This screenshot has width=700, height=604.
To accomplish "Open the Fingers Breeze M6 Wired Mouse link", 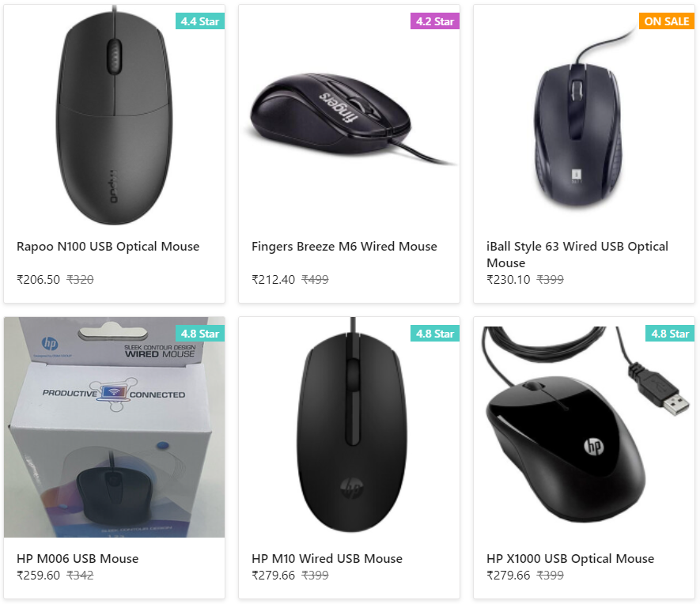I will (x=342, y=246).
